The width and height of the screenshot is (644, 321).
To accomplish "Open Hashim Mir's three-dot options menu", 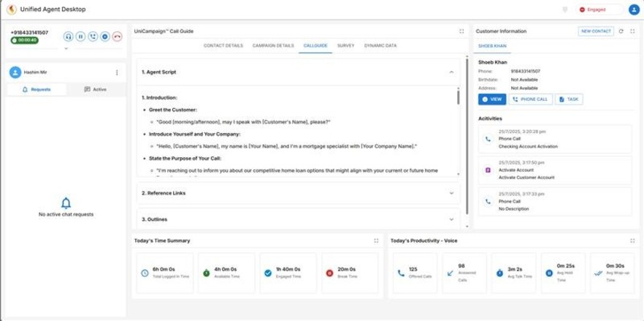I will click(x=117, y=72).
